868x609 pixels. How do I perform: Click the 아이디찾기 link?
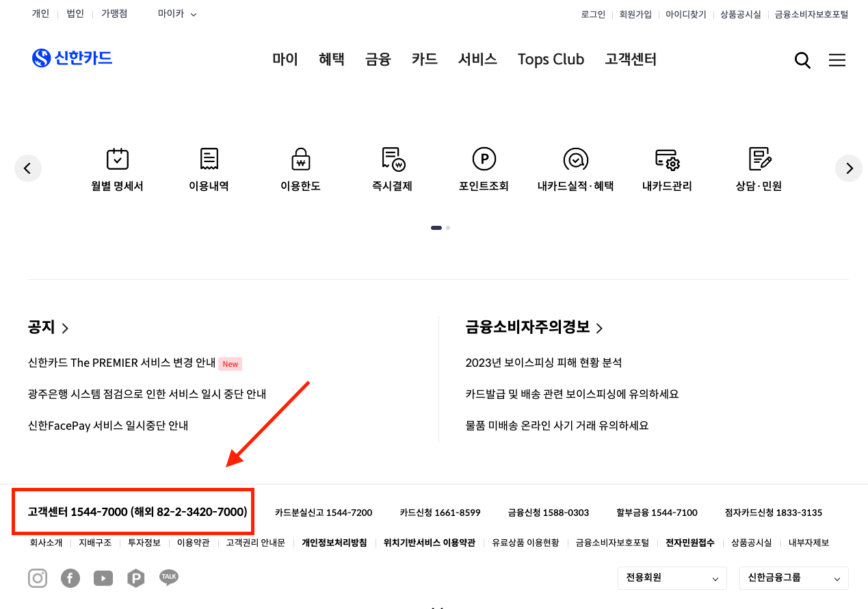pos(686,14)
